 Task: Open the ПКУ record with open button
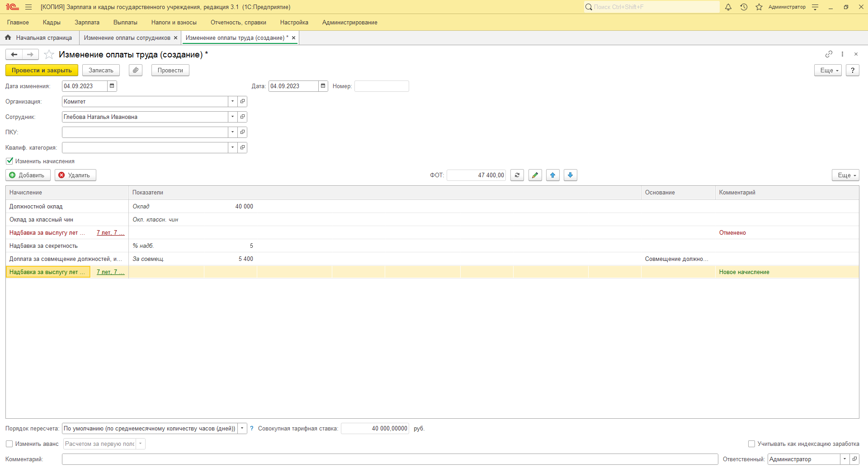coord(242,132)
